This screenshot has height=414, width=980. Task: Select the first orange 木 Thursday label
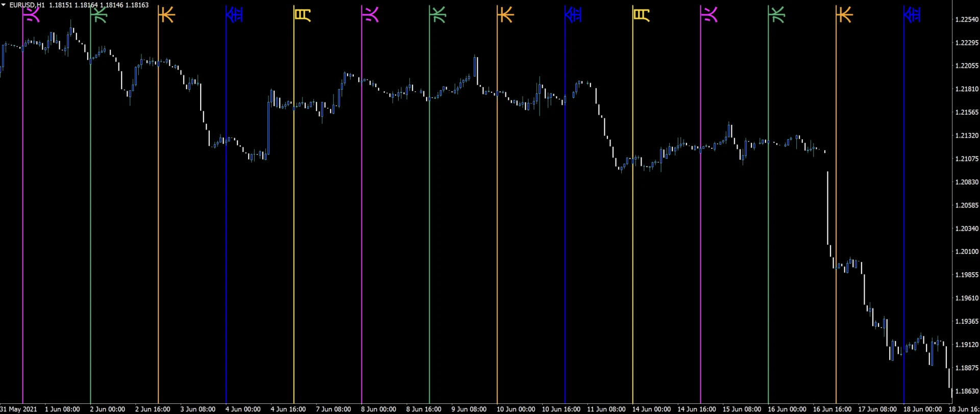click(167, 14)
